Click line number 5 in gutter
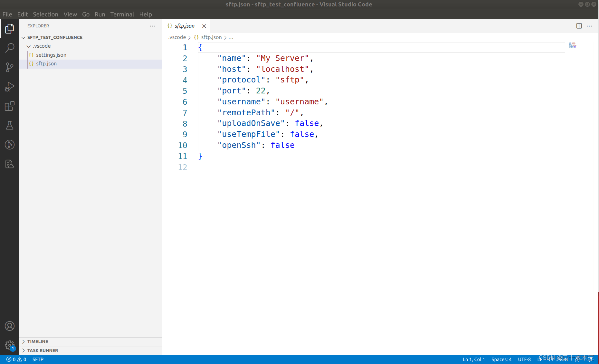This screenshot has width=599, height=364. pyautogui.click(x=185, y=91)
